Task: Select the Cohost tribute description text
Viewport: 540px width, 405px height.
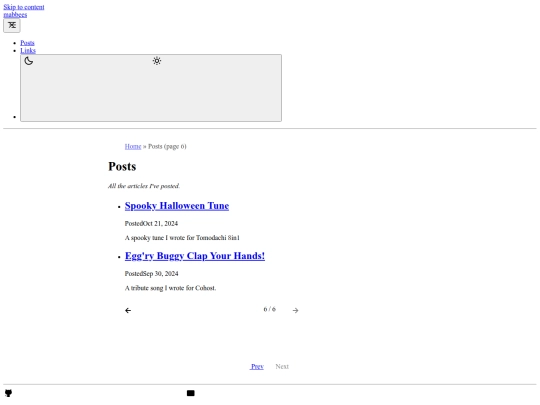Action: coord(170,288)
